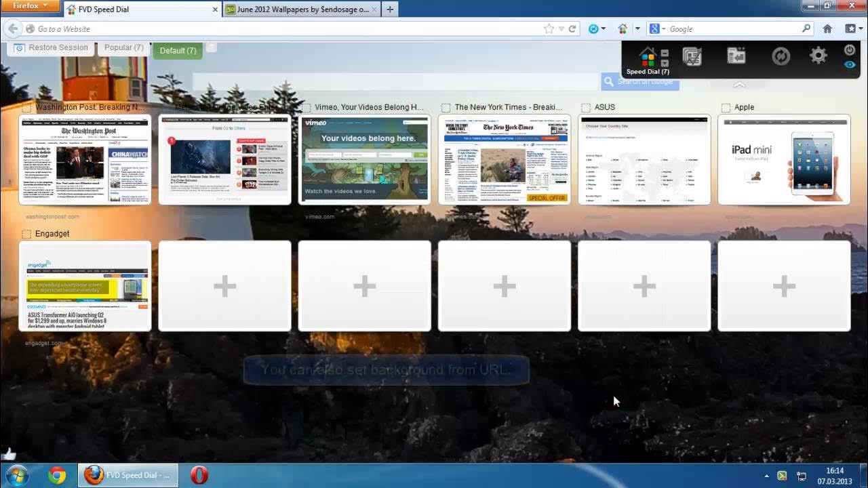The image size is (868, 488).
Task: Open the Washington Post thumbnail
Action: click(x=85, y=159)
